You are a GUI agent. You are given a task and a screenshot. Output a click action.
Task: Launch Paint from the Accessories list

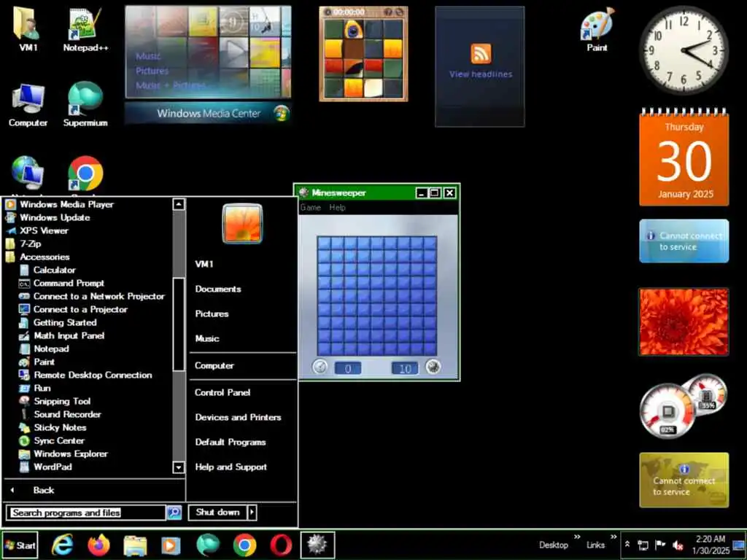tap(36, 362)
